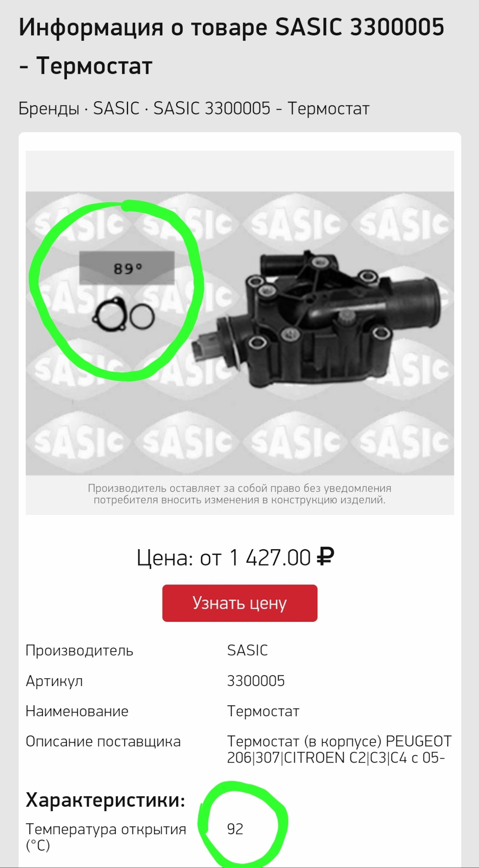
Task: Click the ruble sign next to price
Action: tap(325, 557)
